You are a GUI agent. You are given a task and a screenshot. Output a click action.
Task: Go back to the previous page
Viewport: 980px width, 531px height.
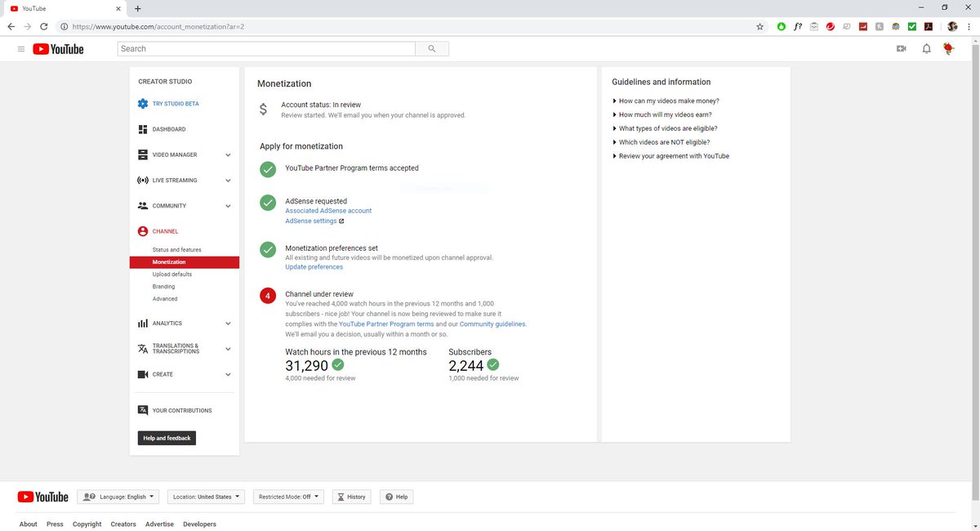click(x=11, y=26)
